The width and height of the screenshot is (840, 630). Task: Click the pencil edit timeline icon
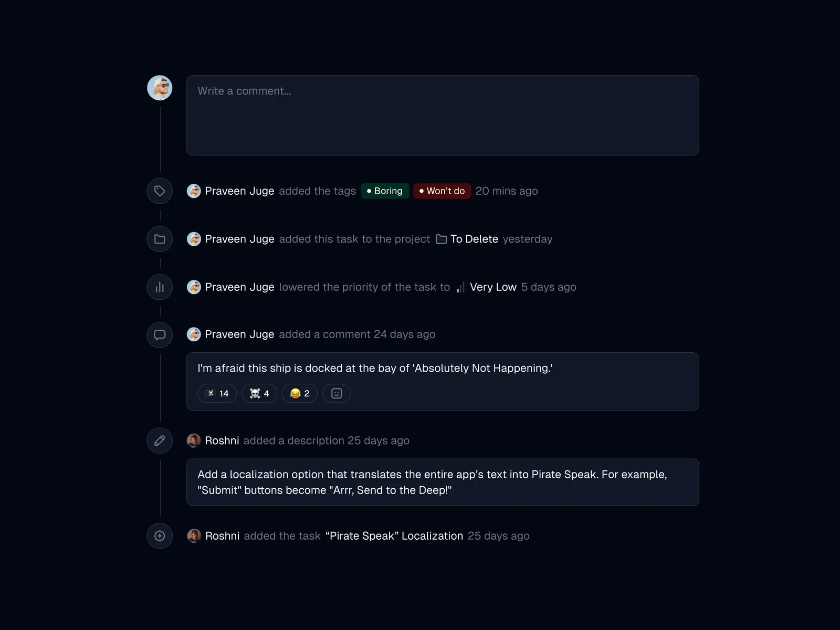click(x=160, y=440)
